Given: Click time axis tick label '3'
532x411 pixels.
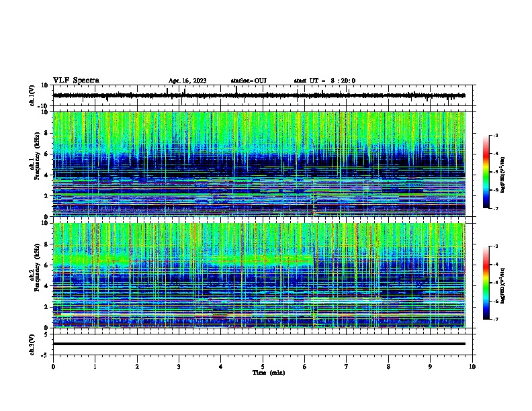Looking at the screenshot, I should (x=179, y=367).
